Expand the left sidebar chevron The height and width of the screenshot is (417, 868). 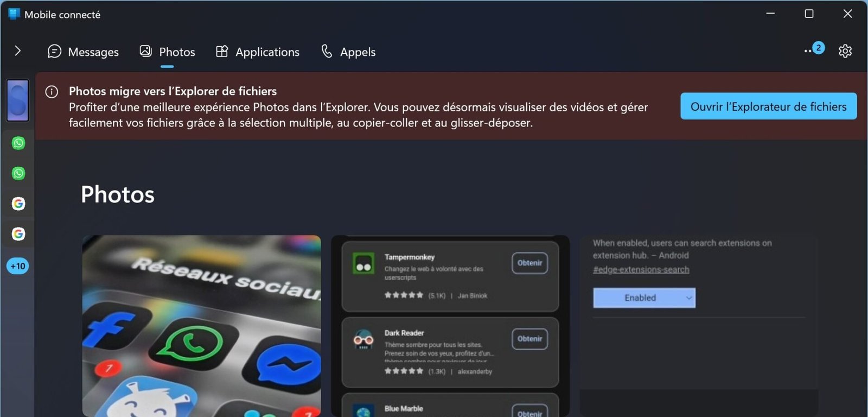17,51
